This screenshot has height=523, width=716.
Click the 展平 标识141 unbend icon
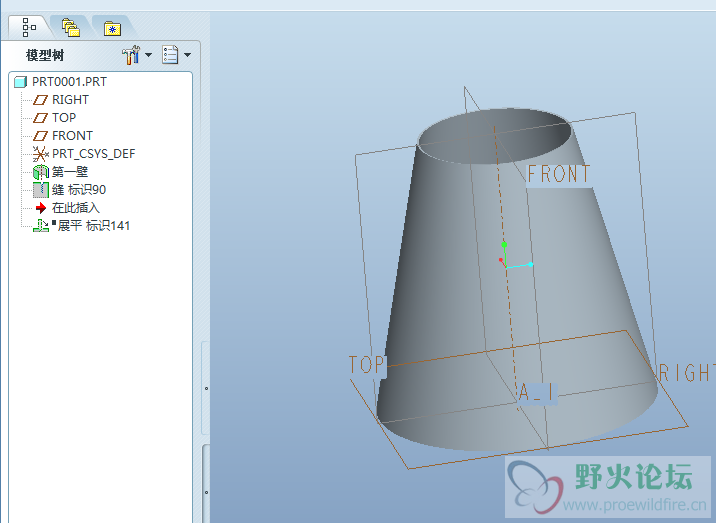click(41, 226)
